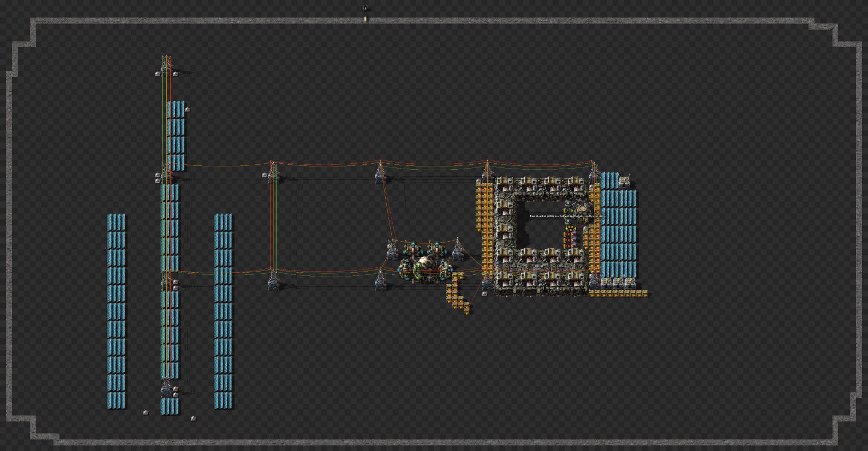Select the small pylon right of the cyan machines
868x451 pixels.
click(457, 249)
